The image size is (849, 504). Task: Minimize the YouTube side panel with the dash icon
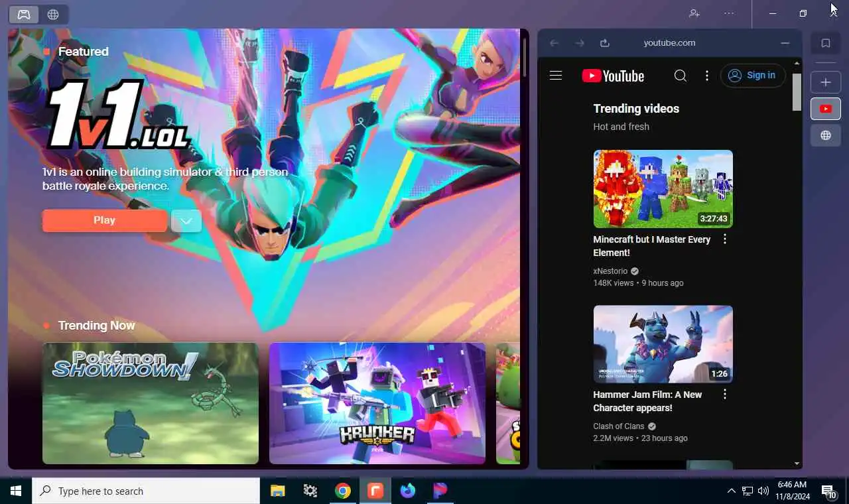785,43
